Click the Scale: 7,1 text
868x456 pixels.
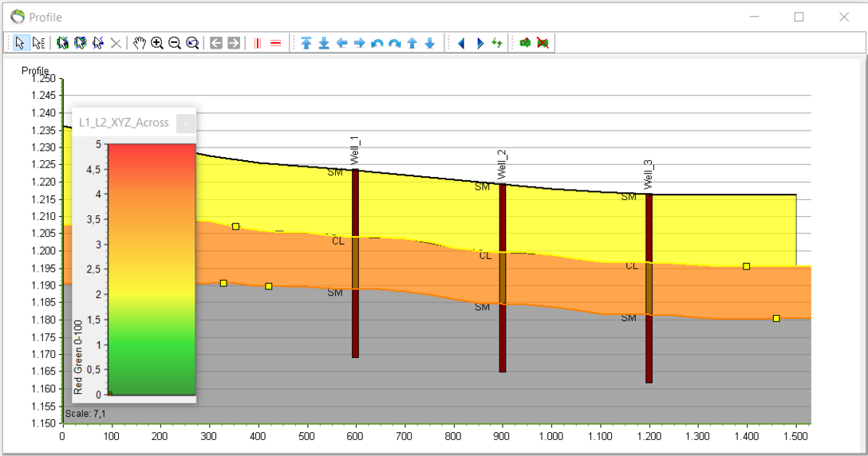click(x=85, y=414)
